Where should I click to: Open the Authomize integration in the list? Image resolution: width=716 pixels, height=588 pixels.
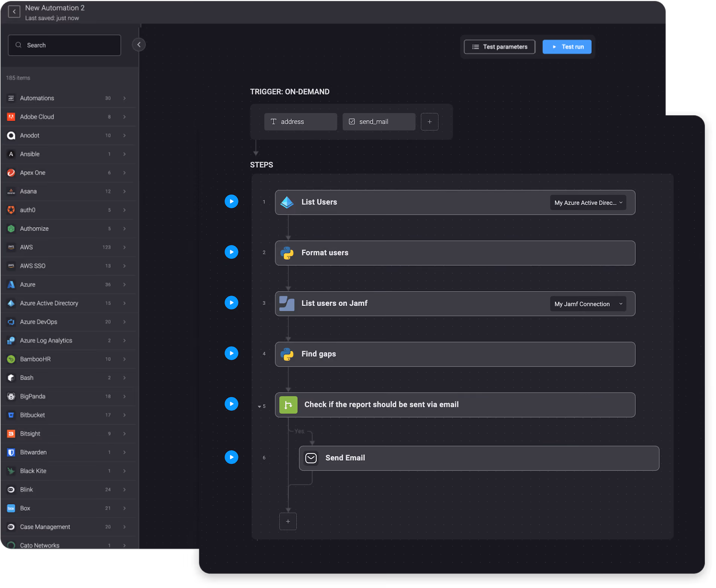[69, 229]
